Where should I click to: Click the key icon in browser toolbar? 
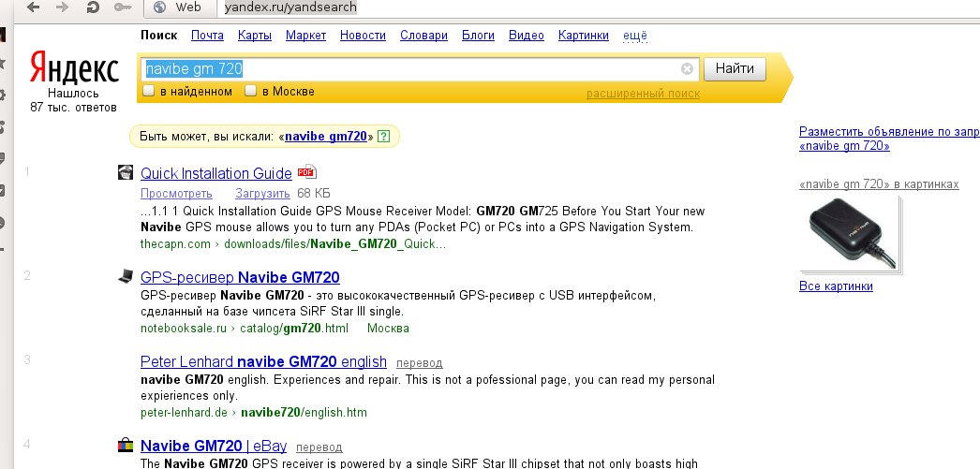tap(123, 7)
